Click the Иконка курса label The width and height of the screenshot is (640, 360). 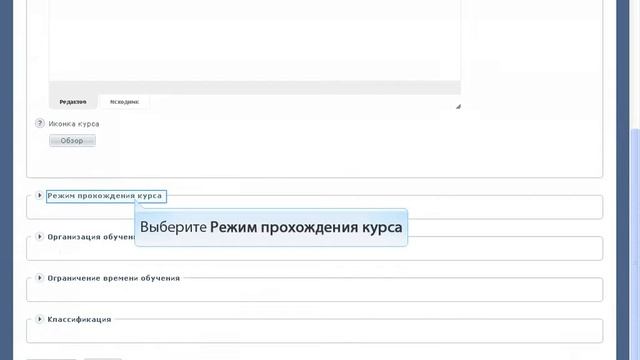pos(74,124)
